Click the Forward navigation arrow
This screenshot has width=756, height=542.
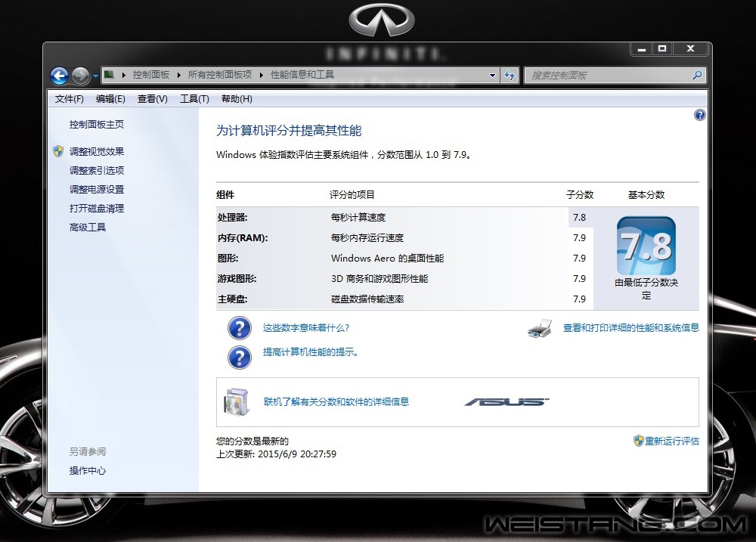80,76
